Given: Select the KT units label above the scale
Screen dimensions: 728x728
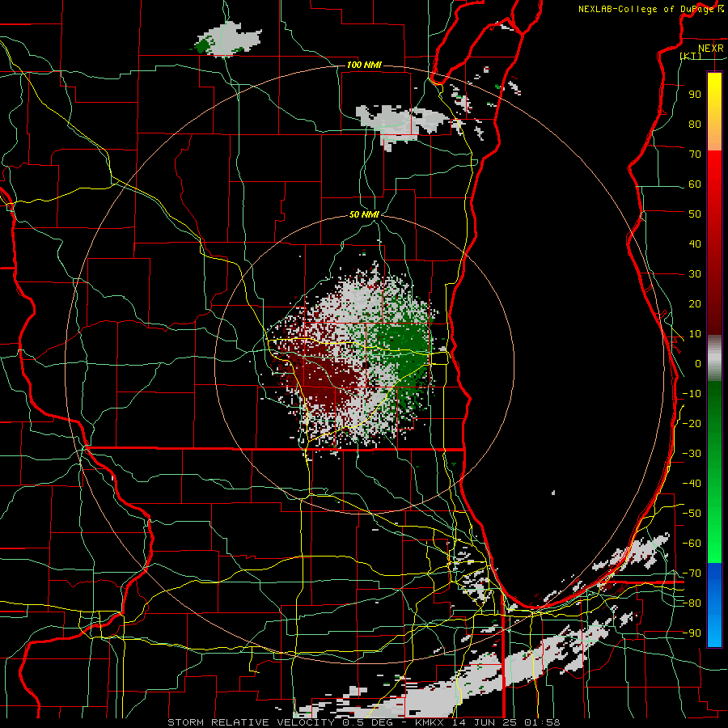Looking at the screenshot, I should [x=691, y=56].
